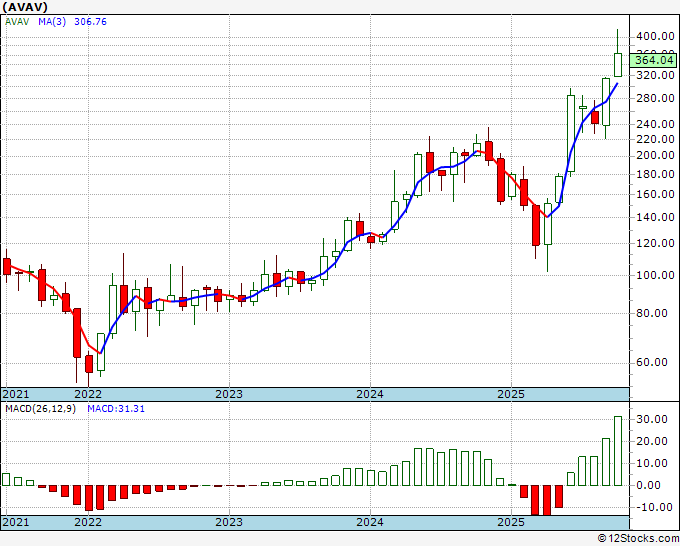
Task: Select the AVAV legend label above the chart
Action: tap(18, 26)
